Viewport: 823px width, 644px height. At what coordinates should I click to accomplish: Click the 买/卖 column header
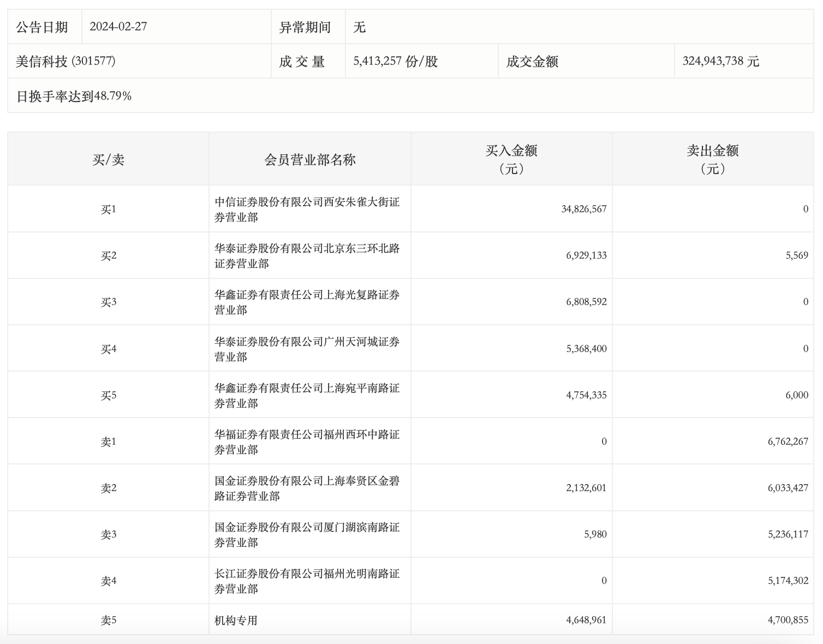click(108, 159)
